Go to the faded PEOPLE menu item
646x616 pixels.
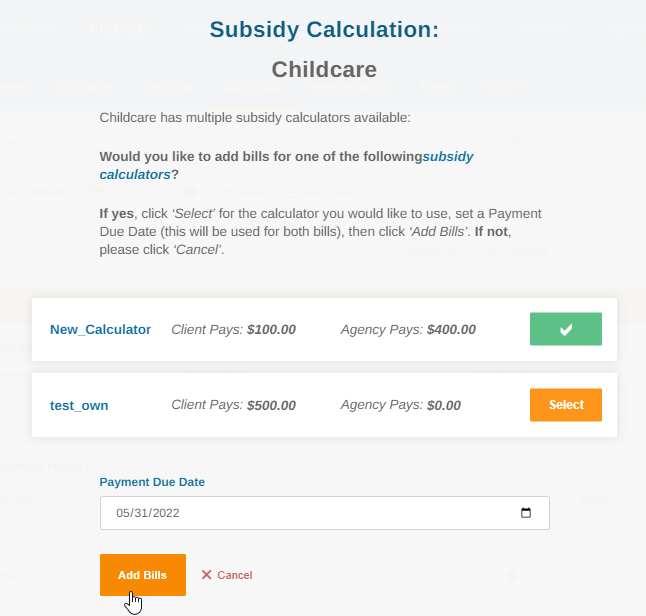pyautogui.click(x=117, y=28)
